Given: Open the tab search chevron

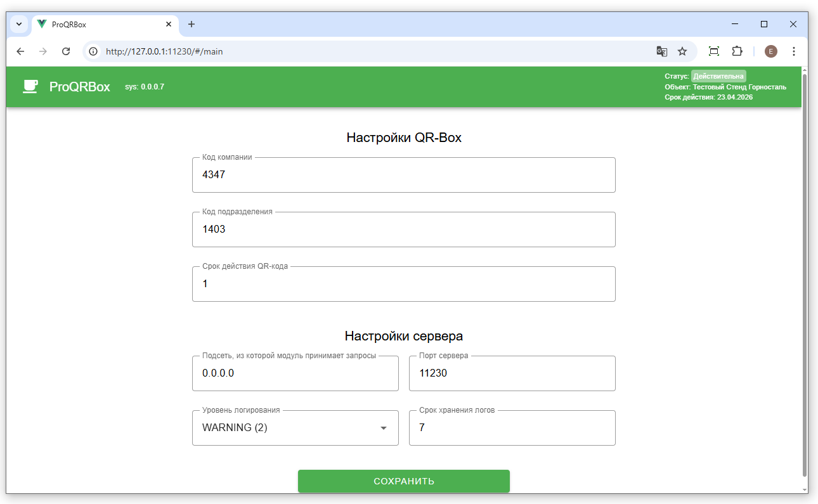Looking at the screenshot, I should pyautogui.click(x=19, y=24).
